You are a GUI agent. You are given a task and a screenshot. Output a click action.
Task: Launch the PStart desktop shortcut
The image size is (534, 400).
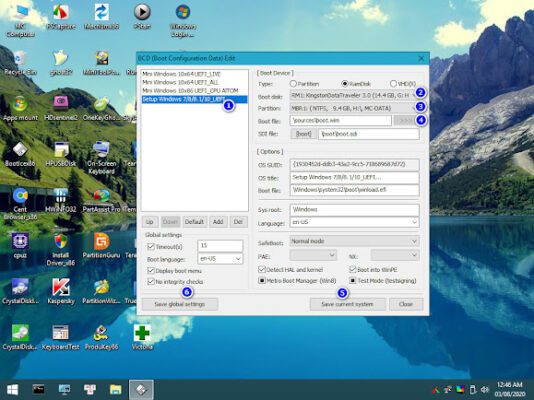pyautogui.click(x=142, y=17)
